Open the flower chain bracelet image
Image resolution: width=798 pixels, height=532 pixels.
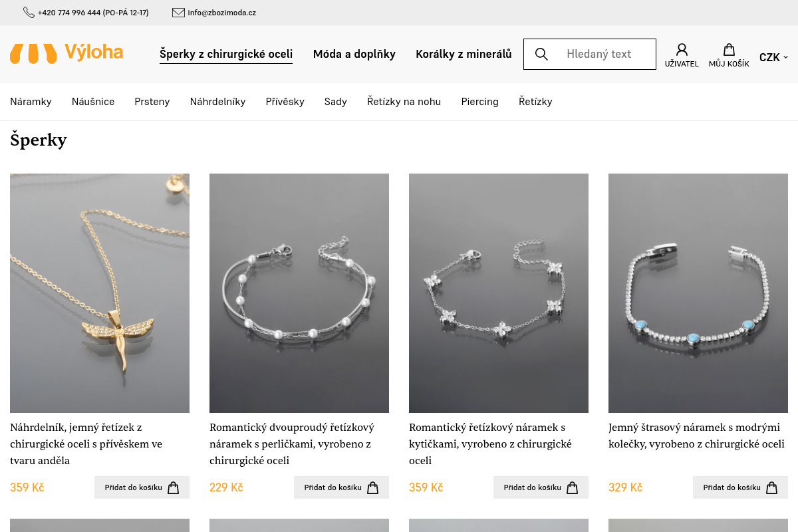499,293
